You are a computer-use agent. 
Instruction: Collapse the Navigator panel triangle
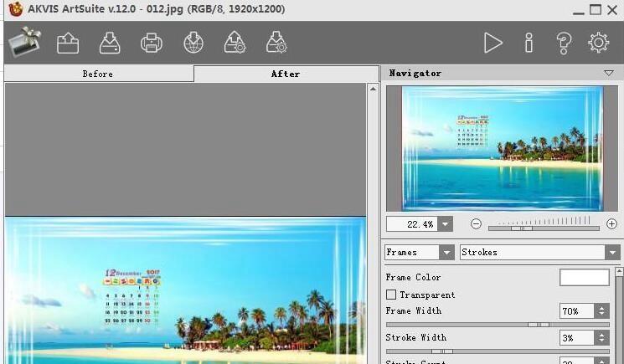click(608, 73)
